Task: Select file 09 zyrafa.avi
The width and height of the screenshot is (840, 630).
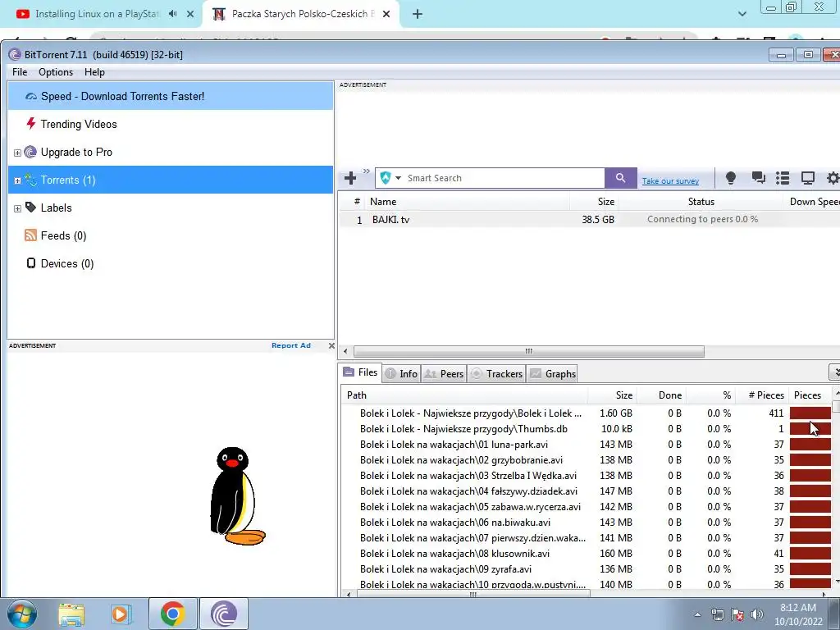Action: click(x=587, y=569)
